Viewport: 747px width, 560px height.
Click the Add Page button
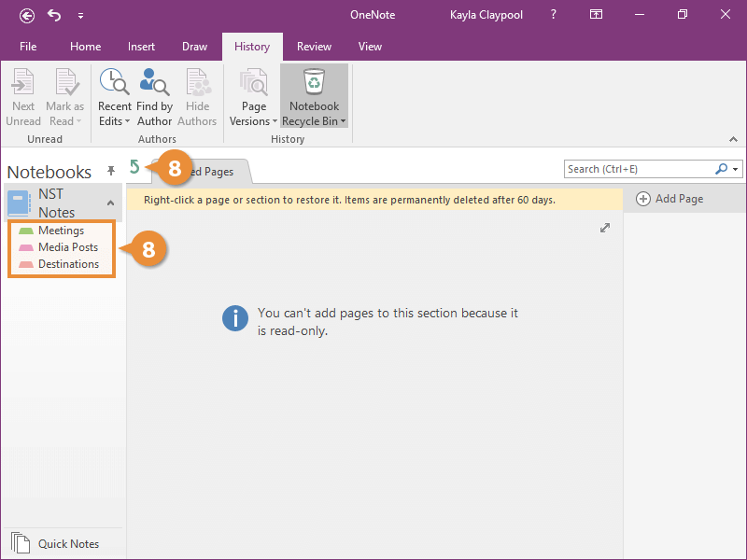669,199
